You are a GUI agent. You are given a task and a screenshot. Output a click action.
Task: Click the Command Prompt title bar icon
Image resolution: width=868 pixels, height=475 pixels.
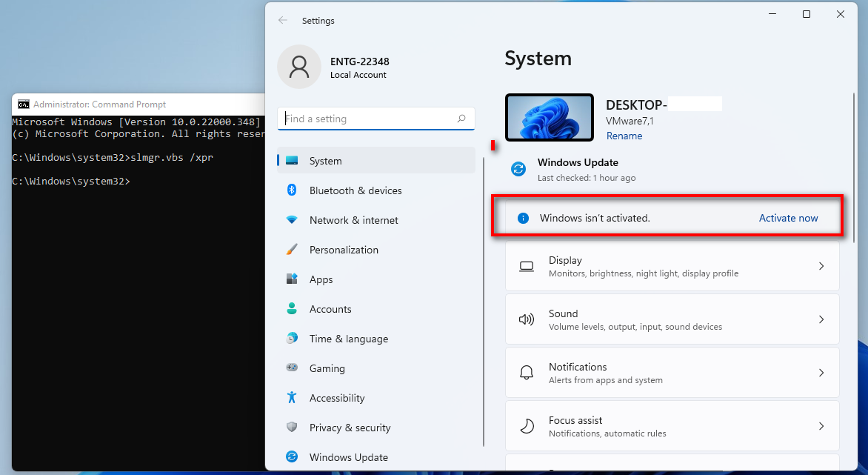[x=23, y=104]
